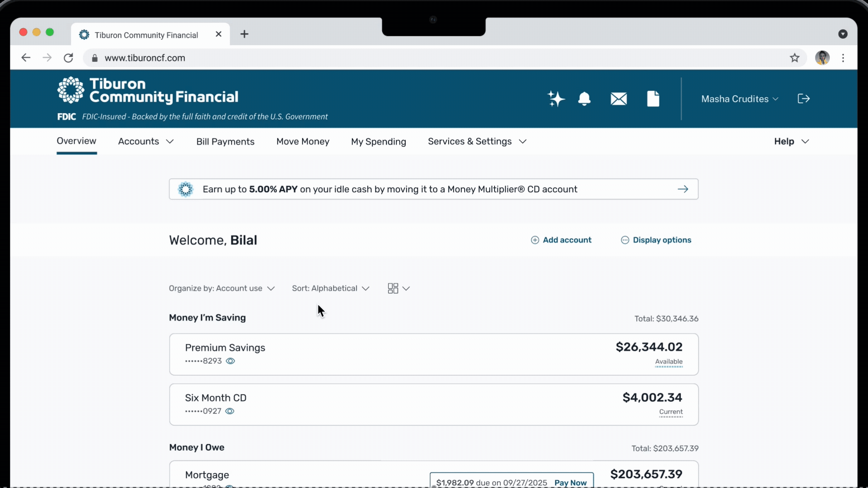
Task: Reload the page with refresh icon
Action: point(68,58)
